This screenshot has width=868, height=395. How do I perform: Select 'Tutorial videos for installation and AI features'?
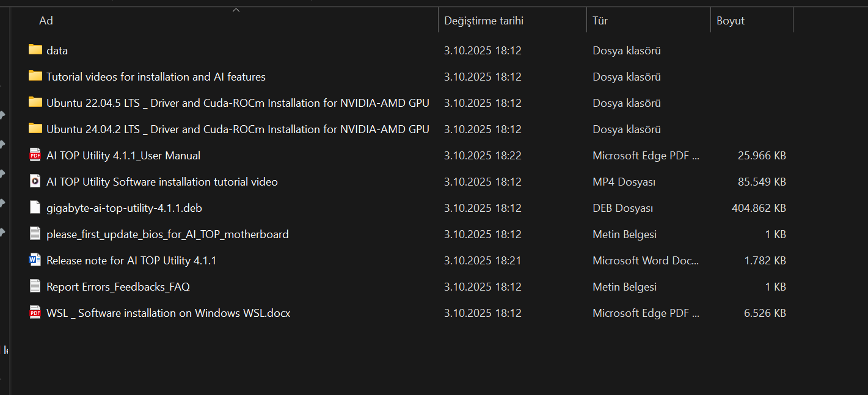pyautogui.click(x=156, y=77)
